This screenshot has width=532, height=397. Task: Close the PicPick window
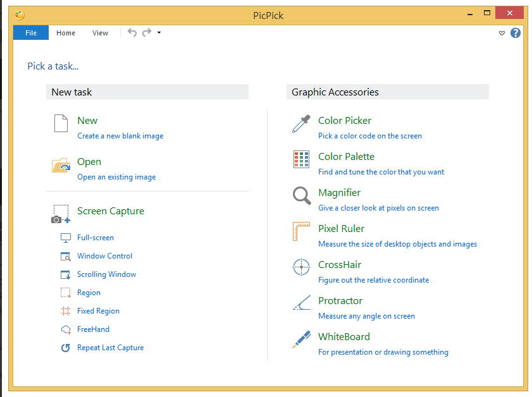(x=510, y=13)
